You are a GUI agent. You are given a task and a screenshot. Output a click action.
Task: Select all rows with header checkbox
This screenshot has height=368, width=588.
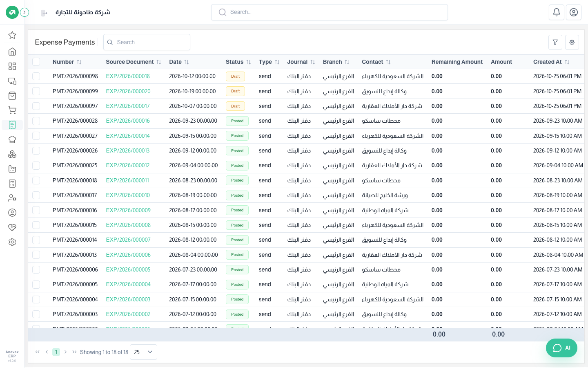tap(36, 62)
